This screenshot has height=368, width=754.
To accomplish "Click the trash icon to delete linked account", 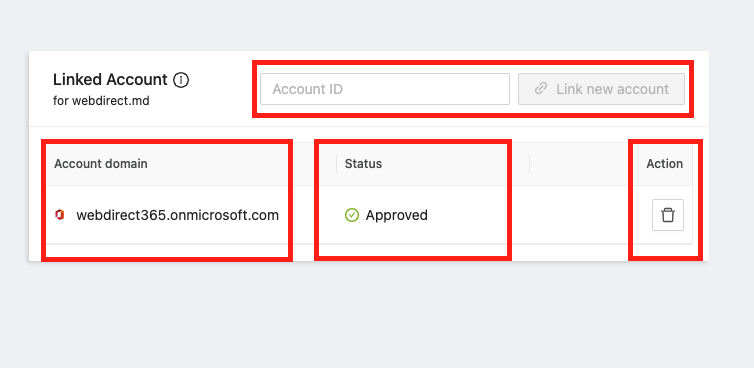I will (x=667, y=215).
